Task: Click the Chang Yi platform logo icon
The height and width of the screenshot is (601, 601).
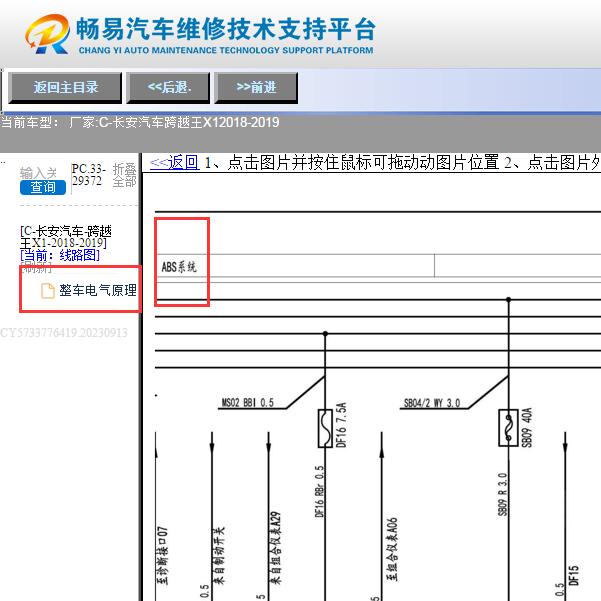Action: pyautogui.click(x=48, y=34)
